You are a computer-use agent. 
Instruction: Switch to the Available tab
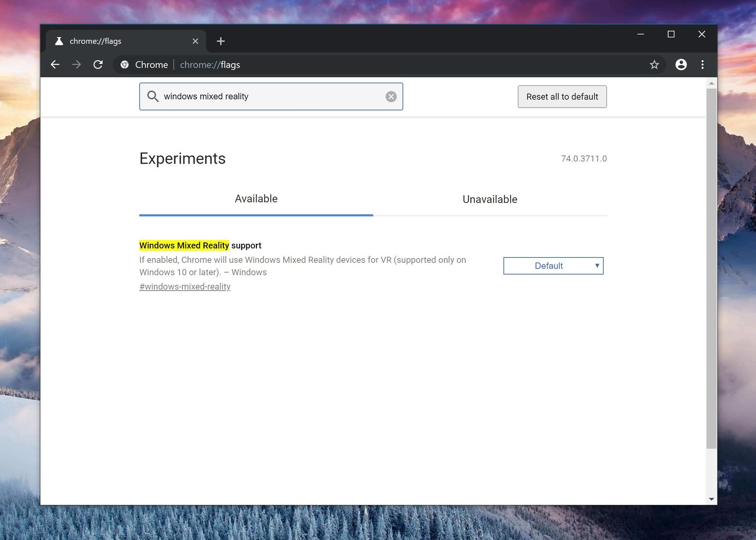[x=256, y=199]
